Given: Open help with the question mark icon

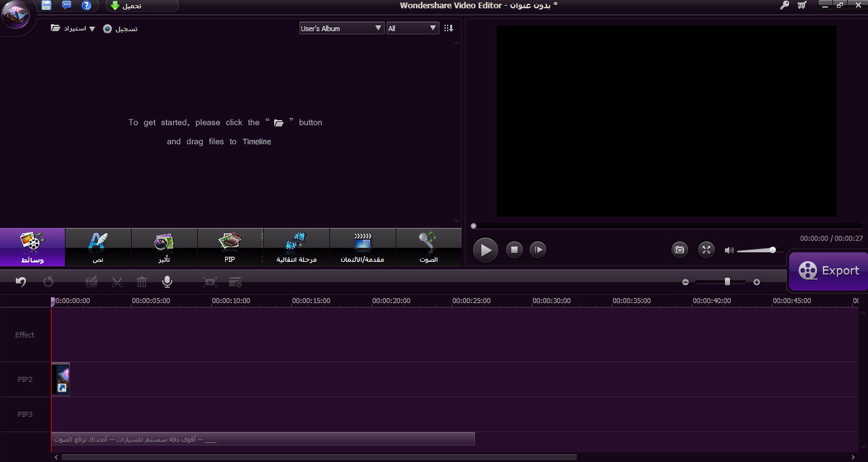Looking at the screenshot, I should [86, 6].
